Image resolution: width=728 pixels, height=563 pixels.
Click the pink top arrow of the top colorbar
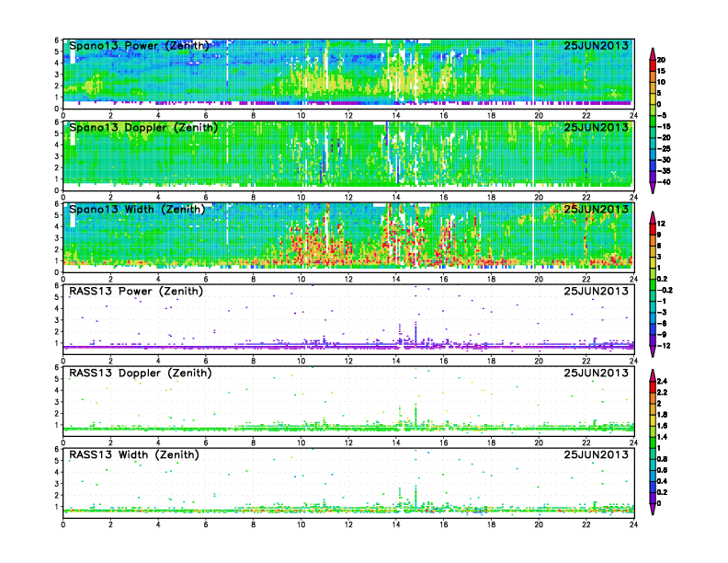pyautogui.click(x=653, y=54)
